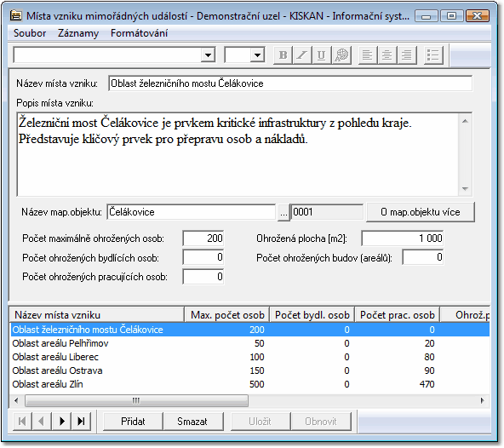Image resolution: width=504 pixels, height=448 pixels.
Task: Close the KISKAN window
Action: pyautogui.click(x=478, y=16)
